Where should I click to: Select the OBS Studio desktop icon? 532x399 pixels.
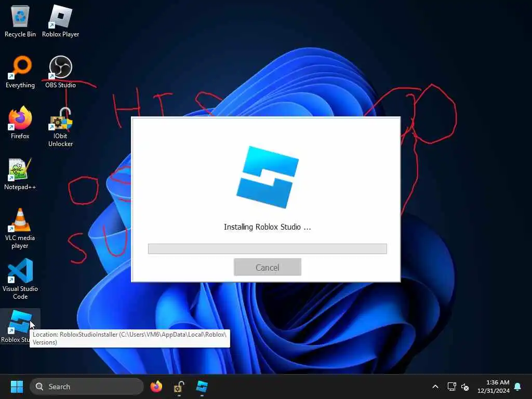[x=60, y=72]
